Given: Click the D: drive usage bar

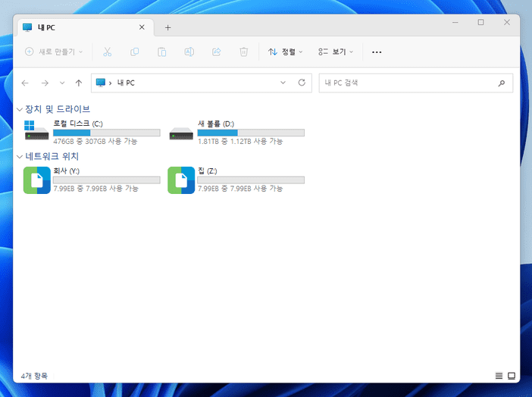Looking at the screenshot, I should tap(251, 133).
